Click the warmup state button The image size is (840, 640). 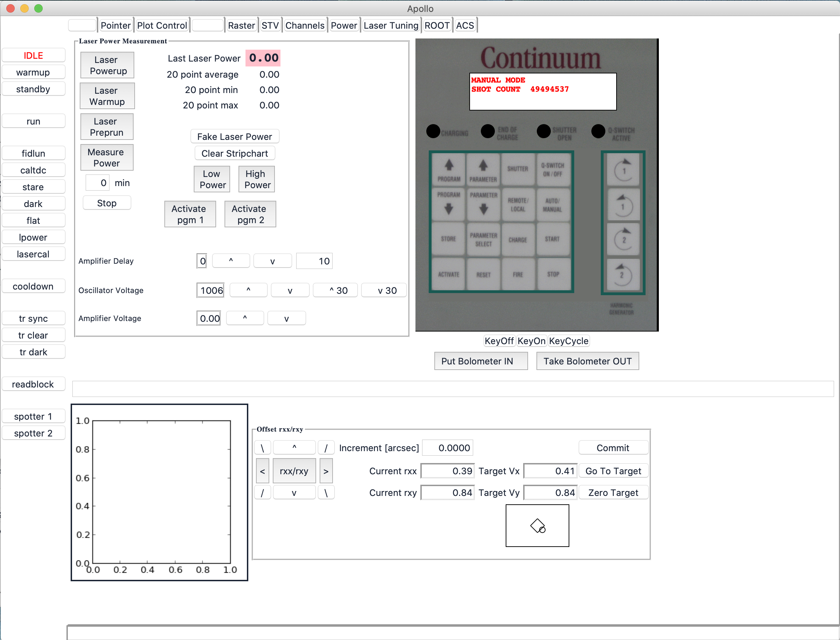33,72
